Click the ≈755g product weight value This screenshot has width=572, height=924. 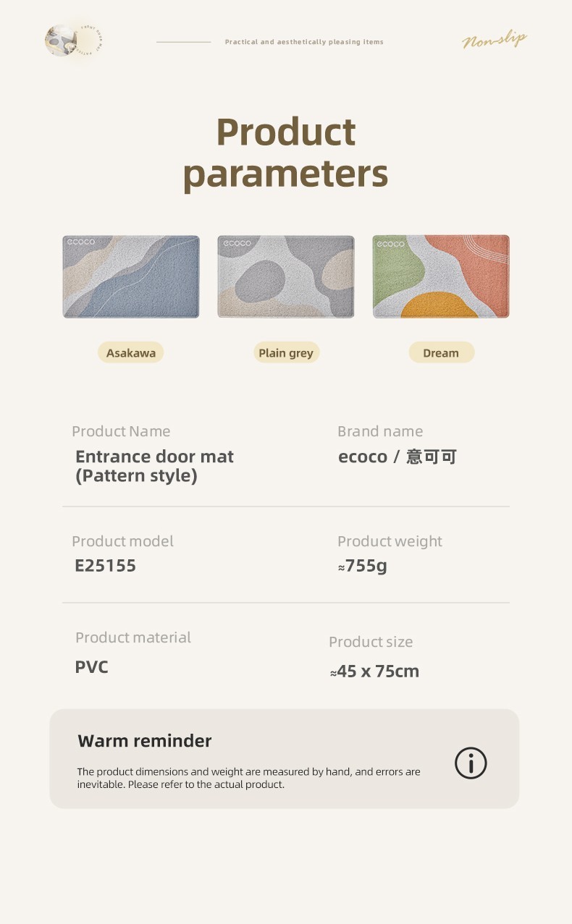(363, 566)
